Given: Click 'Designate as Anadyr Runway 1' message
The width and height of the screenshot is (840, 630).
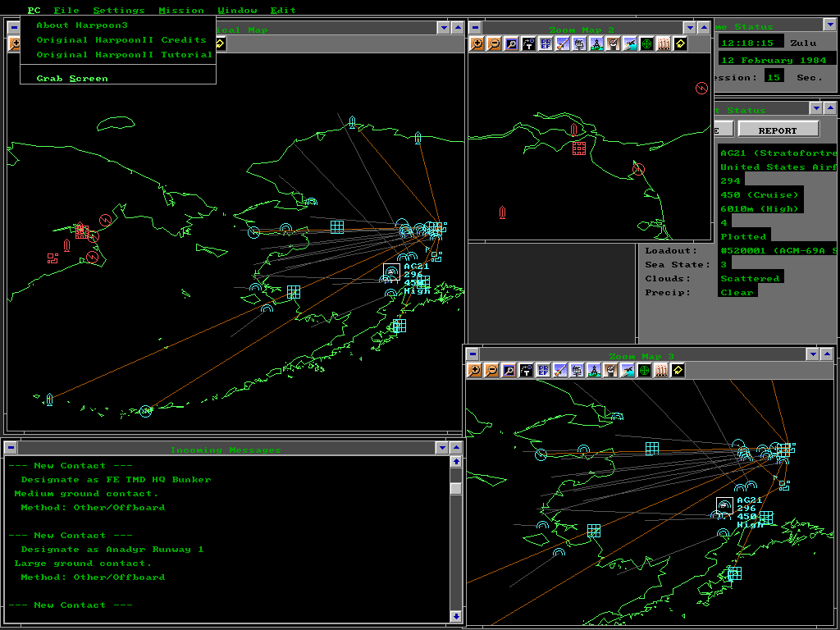Looking at the screenshot, I should coord(112,549).
